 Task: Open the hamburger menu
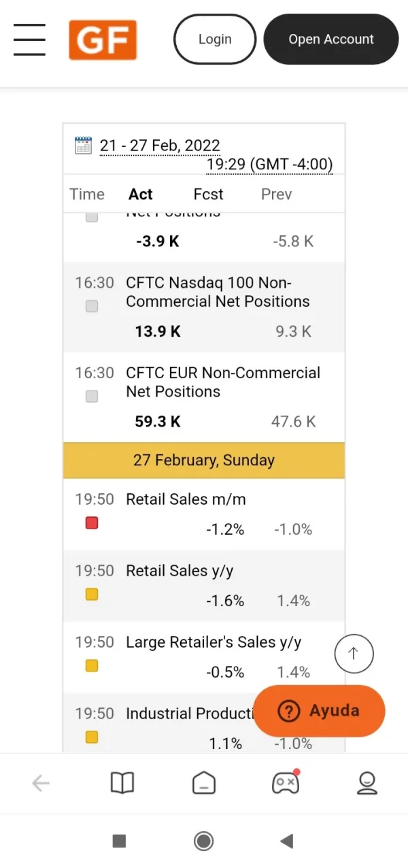pos(29,39)
